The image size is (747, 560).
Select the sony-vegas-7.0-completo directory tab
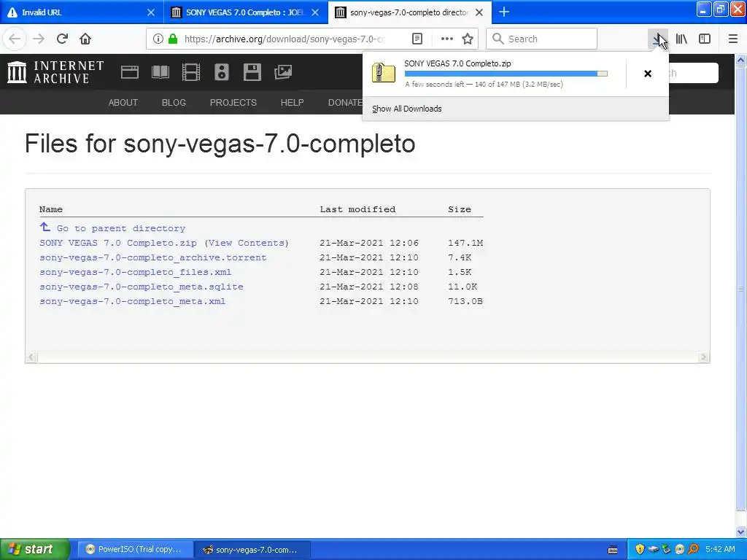pos(410,12)
